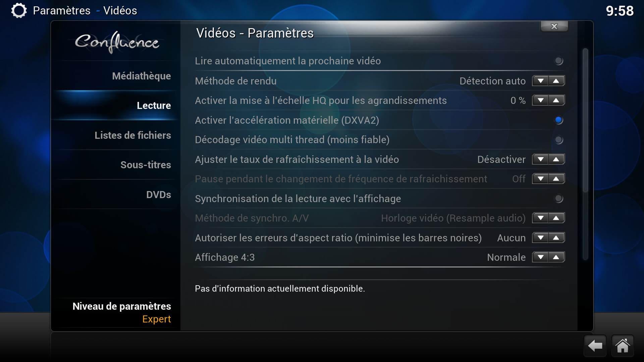Click the settings list vertical scrollbar
644x362 pixels.
(585, 154)
